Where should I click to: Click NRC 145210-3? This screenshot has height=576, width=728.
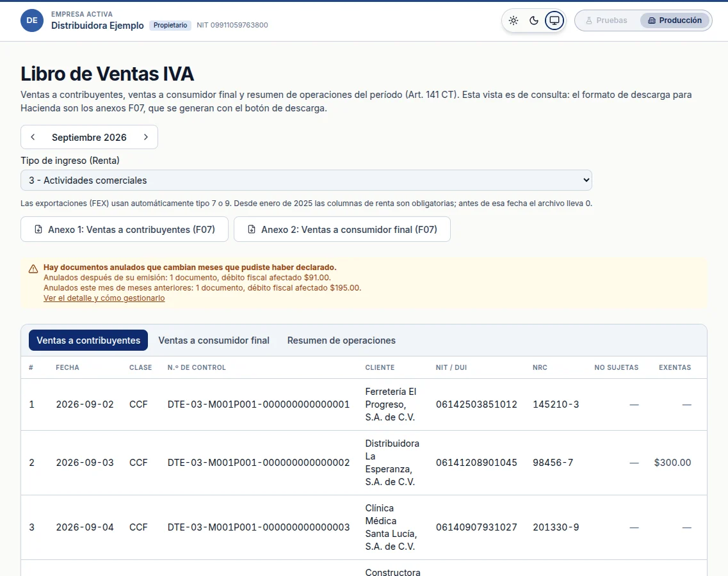point(556,404)
